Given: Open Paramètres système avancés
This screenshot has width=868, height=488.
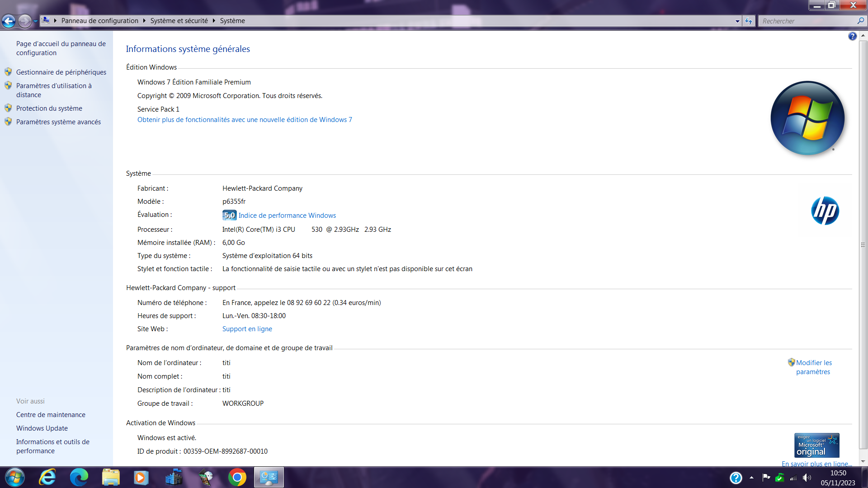Looking at the screenshot, I should [x=58, y=122].
